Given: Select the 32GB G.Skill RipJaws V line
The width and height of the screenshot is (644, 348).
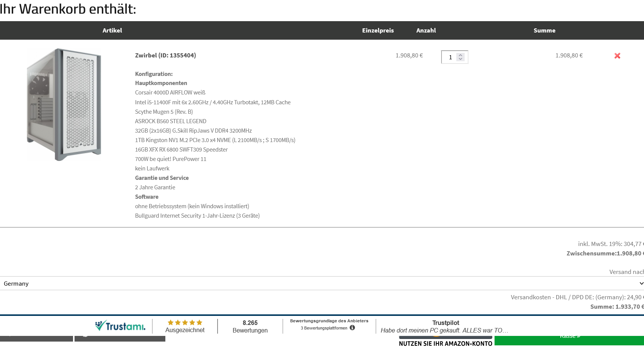Looking at the screenshot, I should click(193, 131).
